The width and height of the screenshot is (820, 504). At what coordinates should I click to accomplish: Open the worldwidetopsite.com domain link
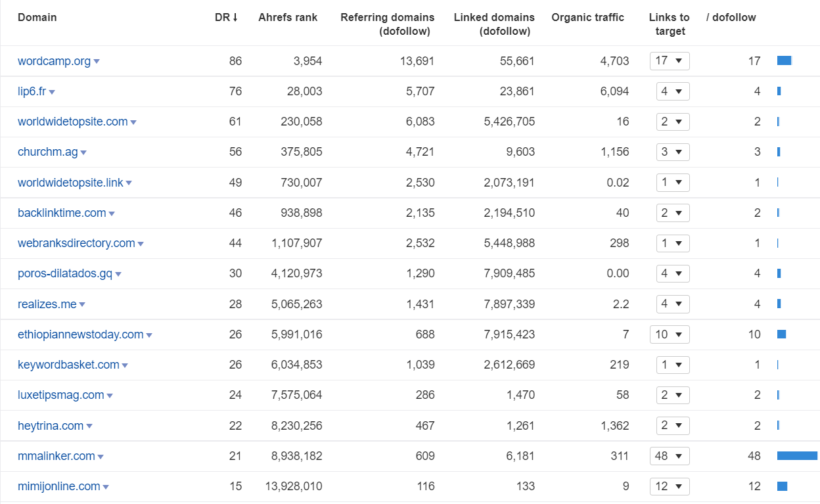pos(72,122)
